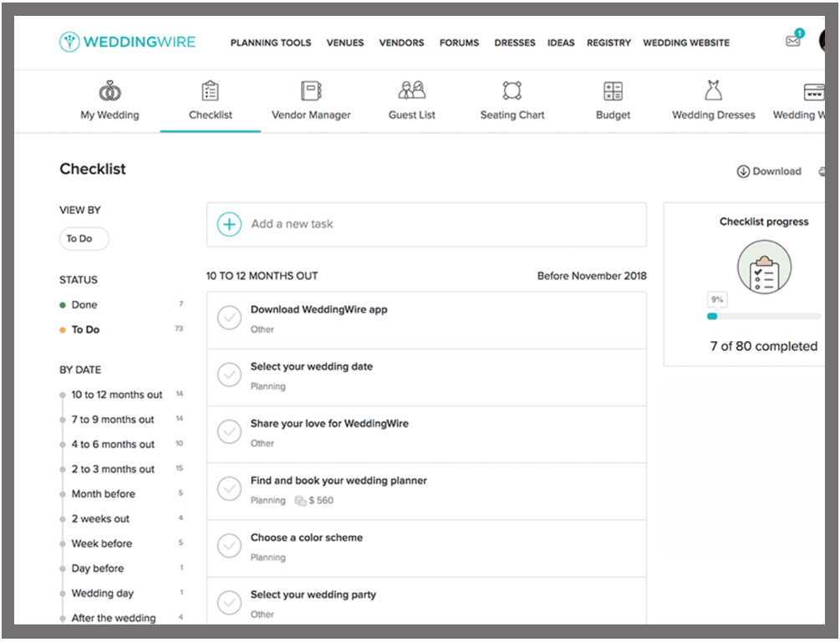
Task: Open the Guest List tab
Action: point(411,115)
